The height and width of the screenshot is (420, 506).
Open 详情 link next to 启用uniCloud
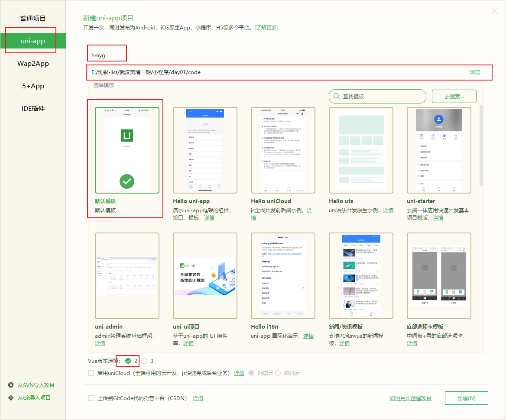point(239,373)
